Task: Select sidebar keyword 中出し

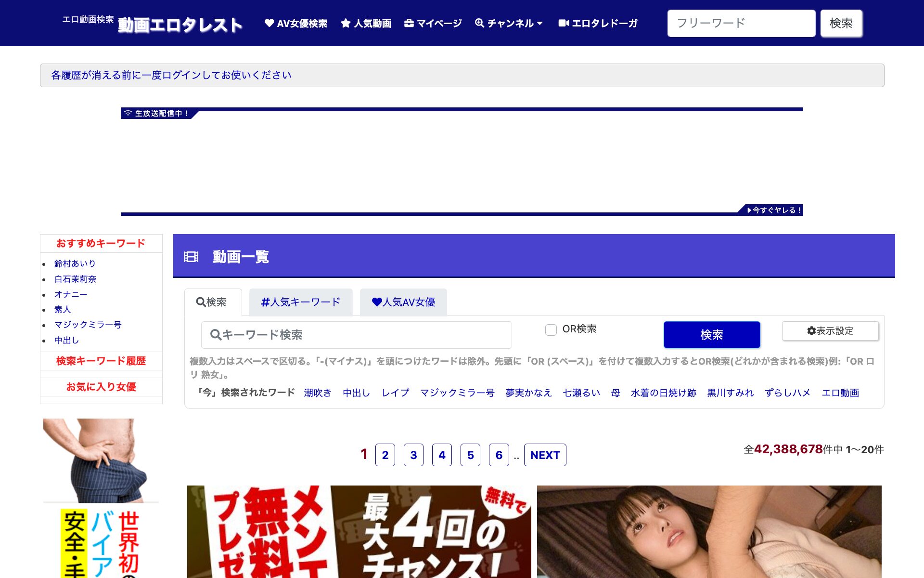Action: (66, 340)
